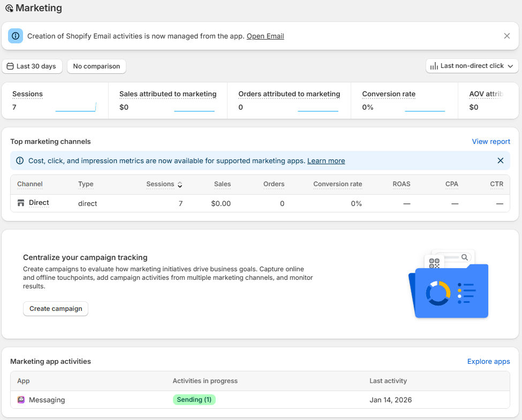The width and height of the screenshot is (522, 420).
Task: Sort the table using the Sessions sort arrows
Action: click(179, 184)
